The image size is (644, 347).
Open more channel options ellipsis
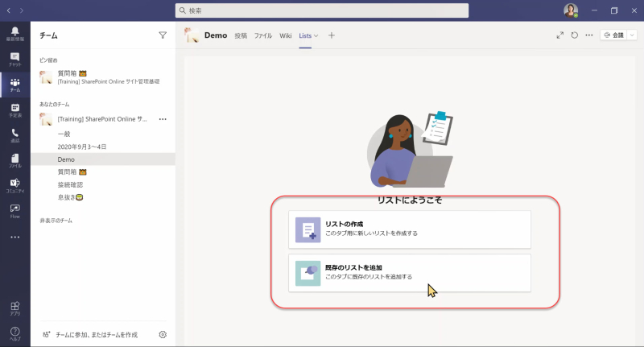(x=589, y=35)
